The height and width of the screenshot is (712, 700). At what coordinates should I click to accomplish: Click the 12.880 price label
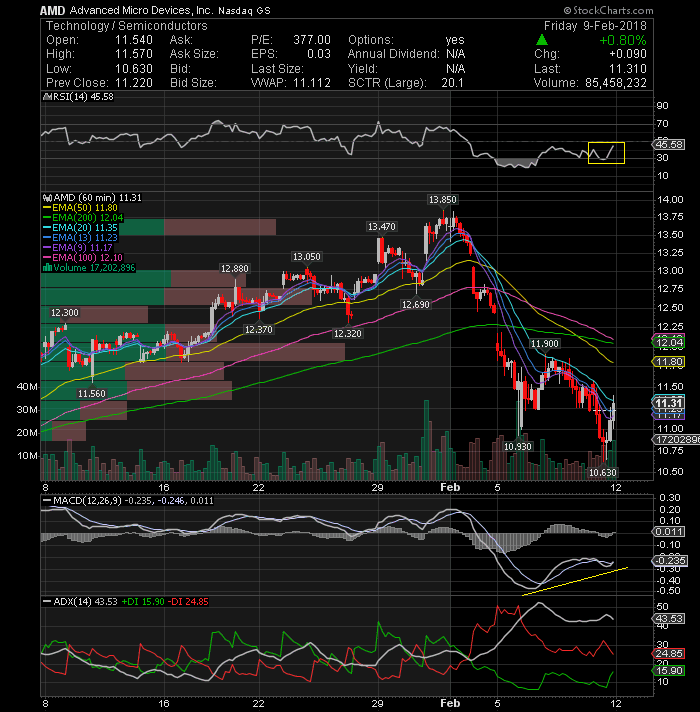(235, 268)
